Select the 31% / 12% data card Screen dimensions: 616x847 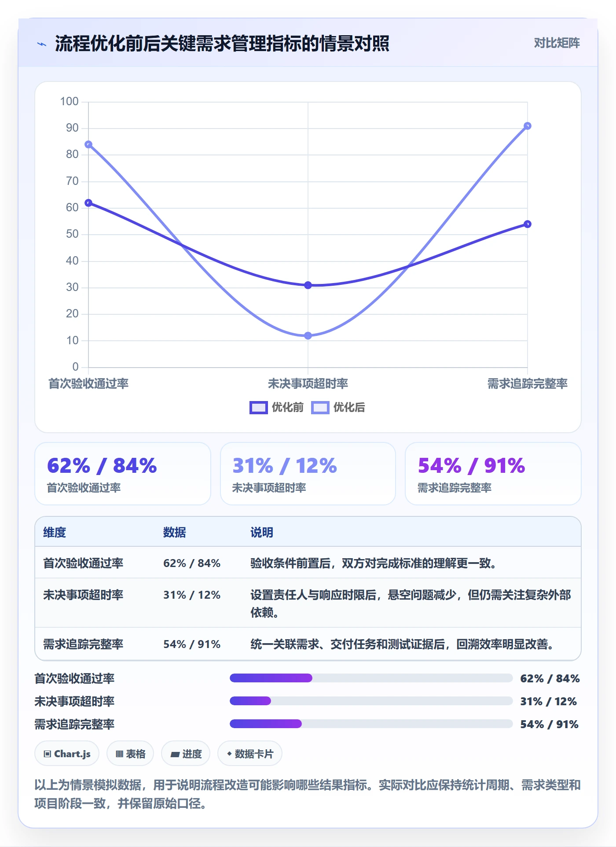(308, 474)
